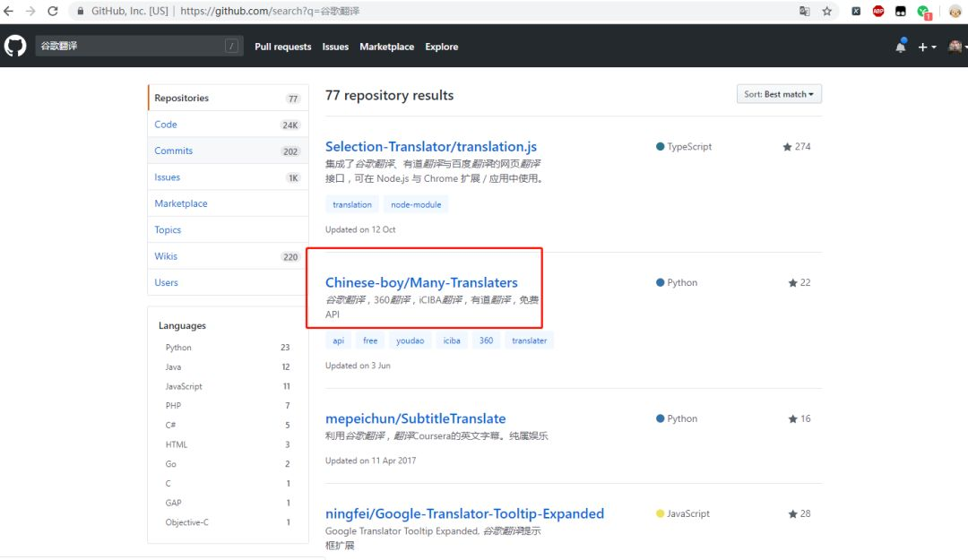Filter results by Go language
968x560 pixels.
[227, 464]
